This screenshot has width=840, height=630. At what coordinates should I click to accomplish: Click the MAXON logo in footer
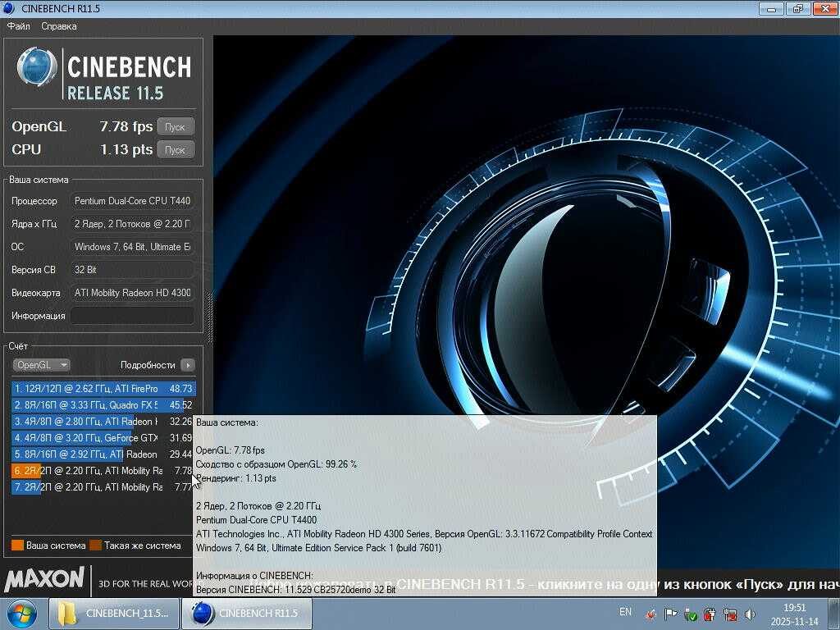44,580
